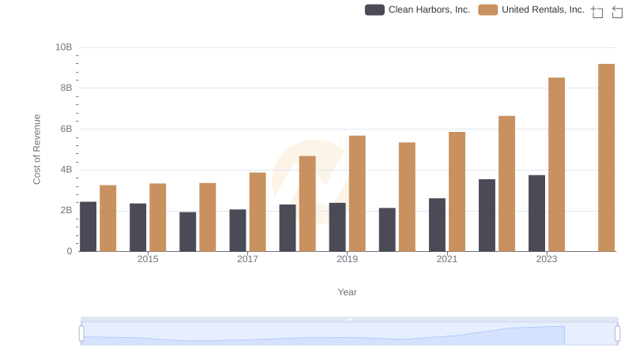This screenshot has height=364, width=632.
Task: Grab the left data zoom slider handle
Action: [81, 333]
